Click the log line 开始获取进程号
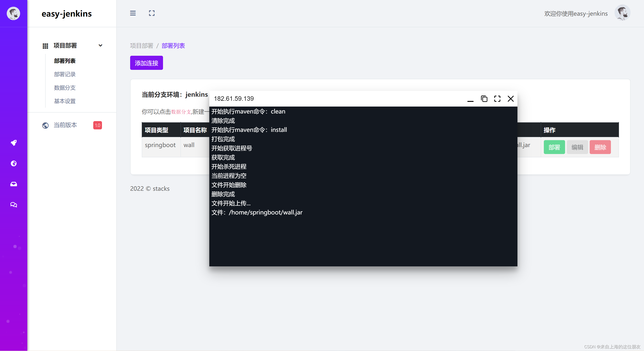 coord(232,148)
